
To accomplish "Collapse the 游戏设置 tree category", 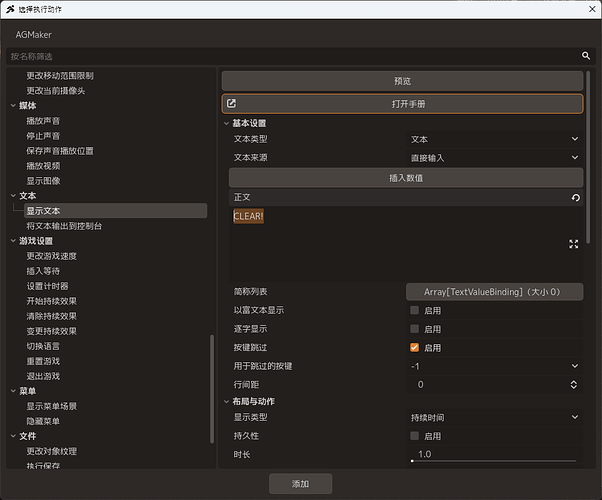I will click(13, 241).
